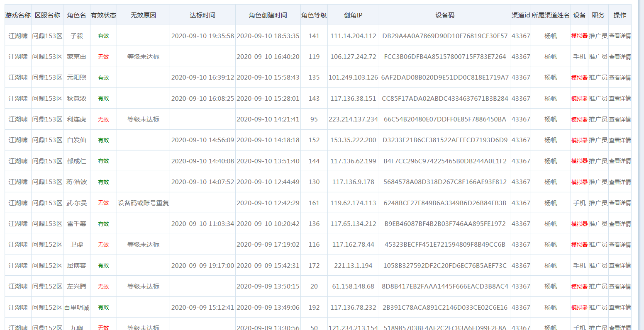Image resolution: width=644 pixels, height=330 pixels.
Task: Select character name 雷千筹
Action: (x=77, y=224)
